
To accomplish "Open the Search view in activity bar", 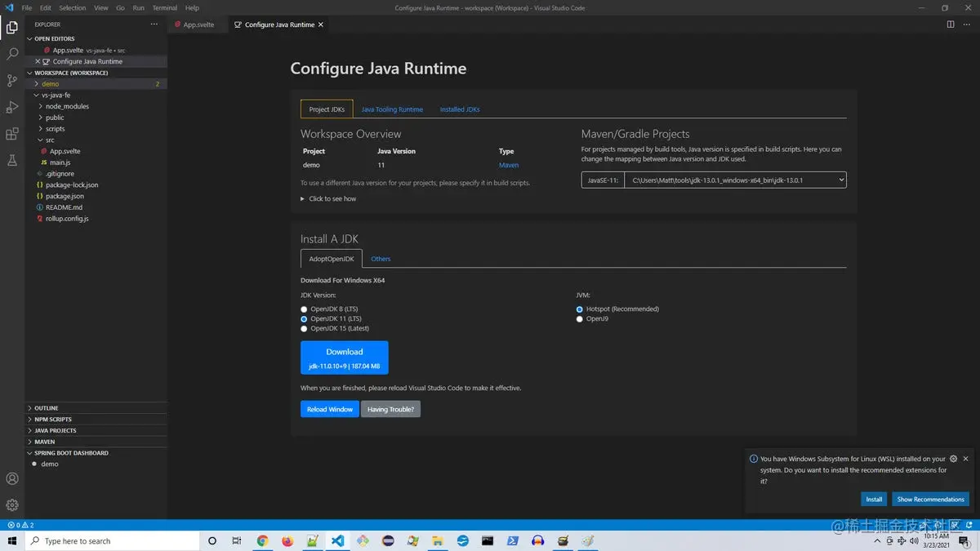I will [x=12, y=54].
